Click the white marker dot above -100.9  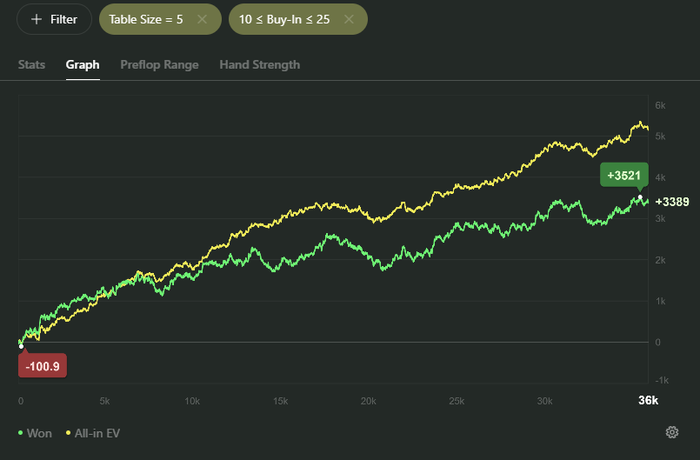click(x=21, y=346)
